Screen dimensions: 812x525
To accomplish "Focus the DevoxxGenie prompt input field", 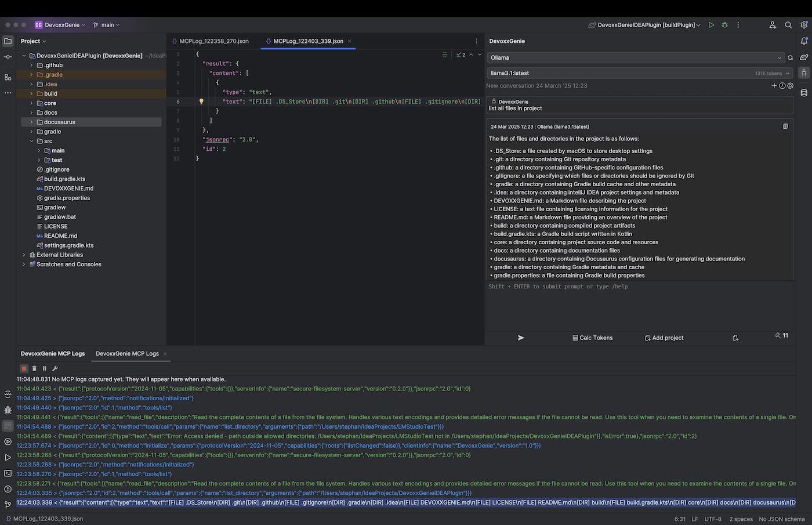I will click(x=640, y=306).
